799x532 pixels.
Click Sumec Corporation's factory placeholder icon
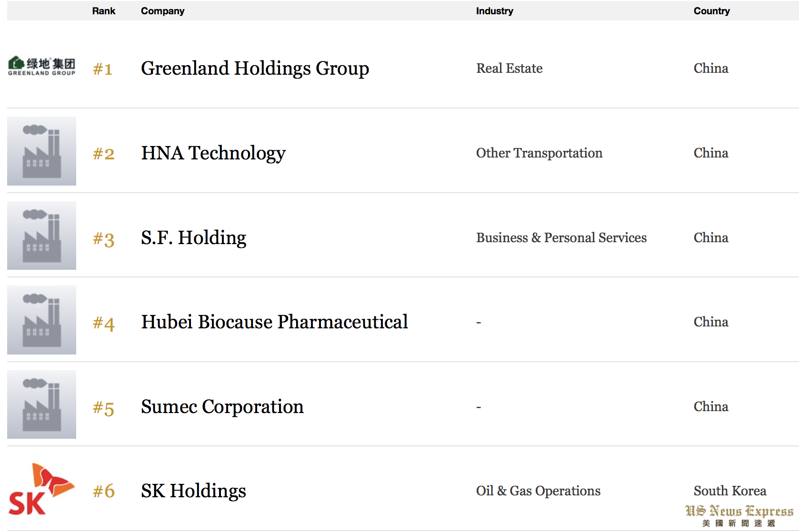[42, 404]
